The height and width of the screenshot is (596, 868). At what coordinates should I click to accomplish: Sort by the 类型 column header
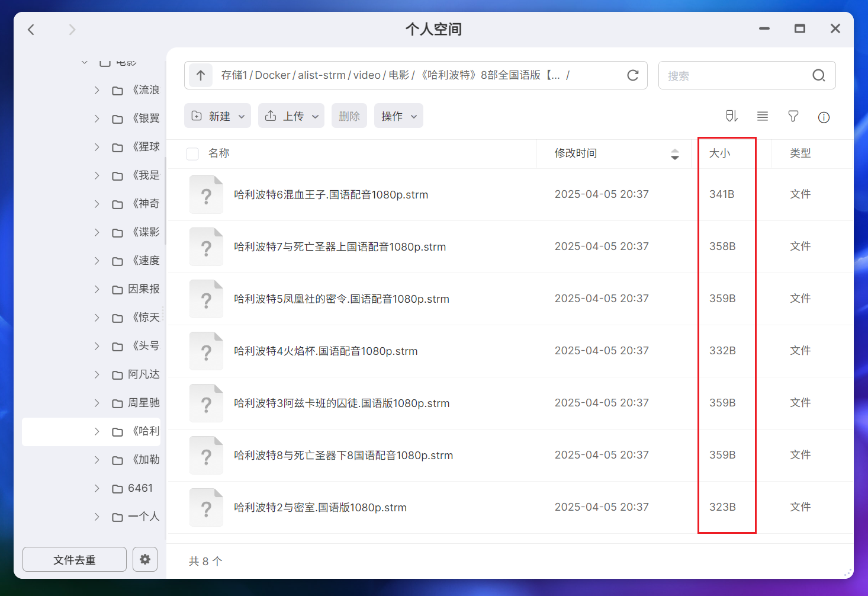[x=801, y=153]
